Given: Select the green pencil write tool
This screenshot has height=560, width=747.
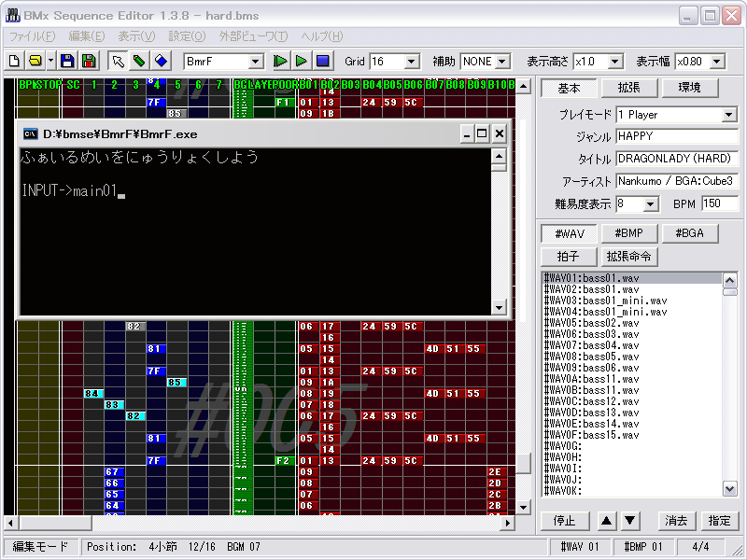Looking at the screenshot, I should [139, 62].
